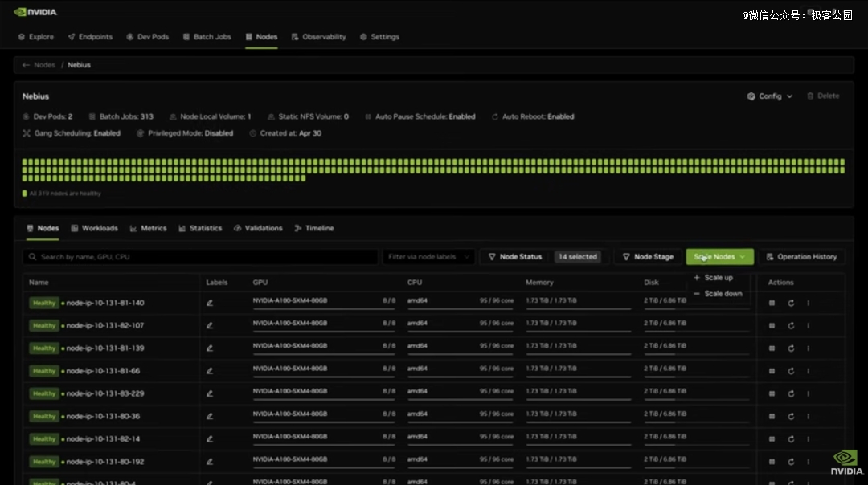This screenshot has width=868, height=485.
Task: Expand the Config dropdown
Action: tap(770, 96)
